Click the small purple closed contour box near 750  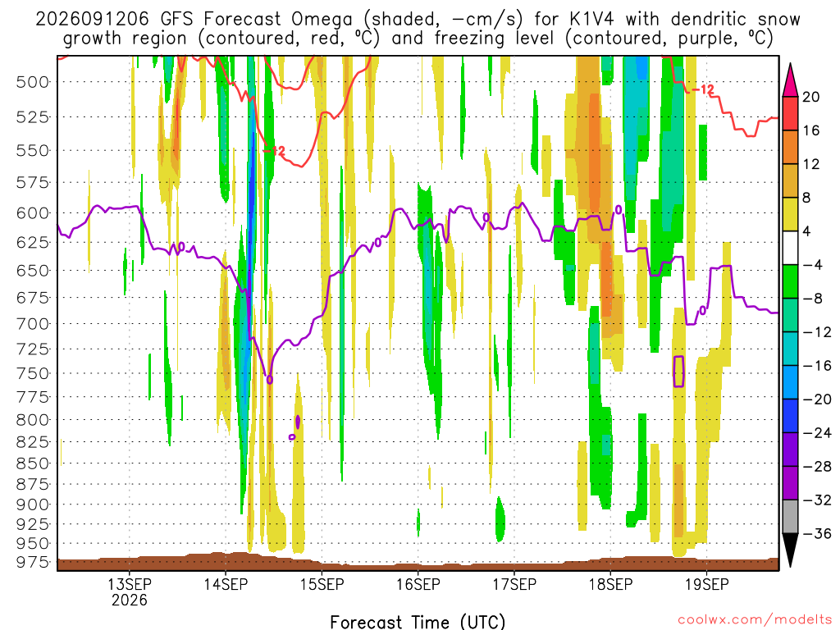coord(678,372)
